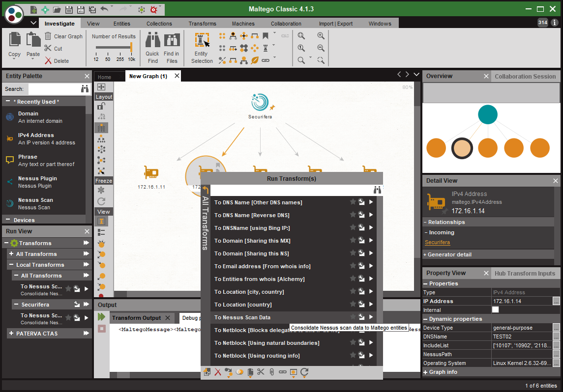Click the Entity Palette search field

(x=54, y=88)
